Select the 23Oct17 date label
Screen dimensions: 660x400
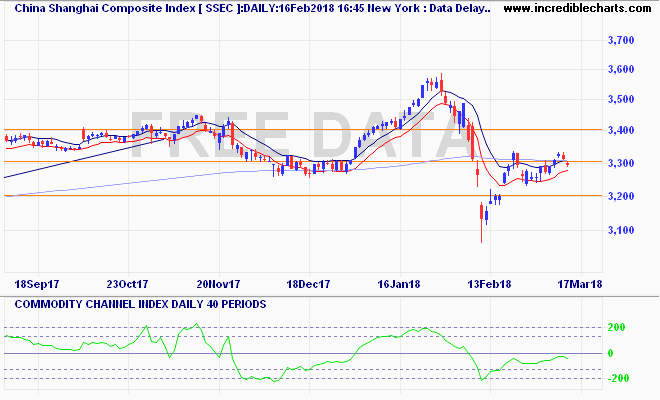[x=125, y=285]
